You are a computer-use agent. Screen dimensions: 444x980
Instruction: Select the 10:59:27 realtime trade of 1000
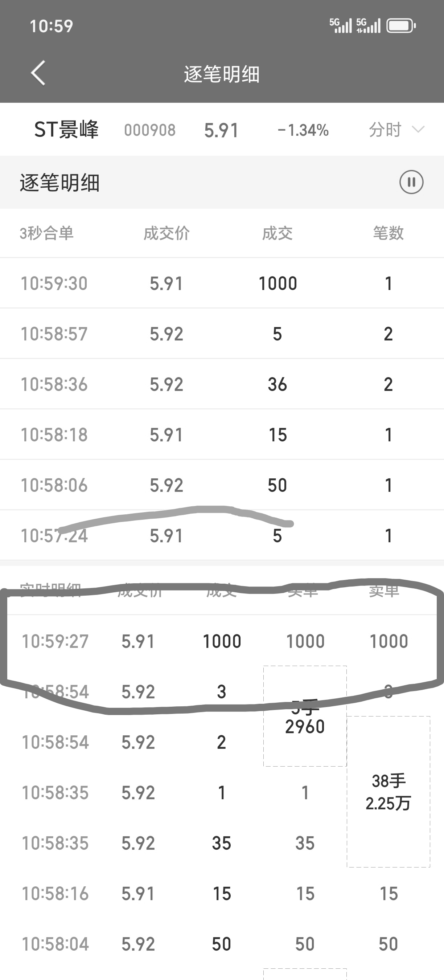[x=222, y=641]
